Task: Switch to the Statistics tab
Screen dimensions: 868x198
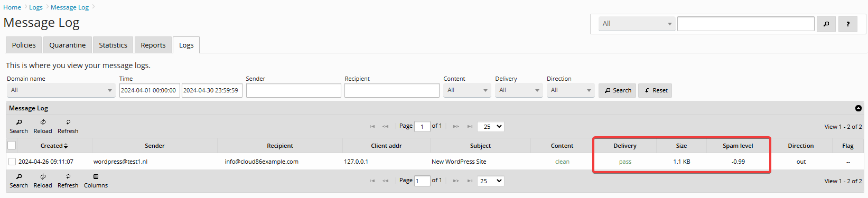Action: pos(113,45)
